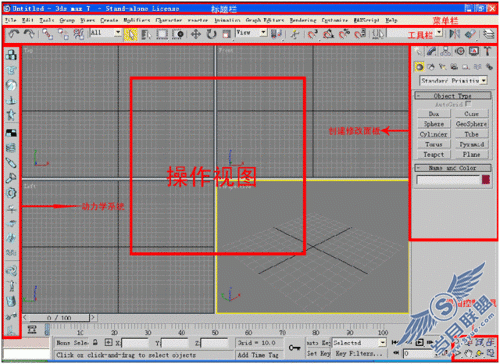The width and height of the screenshot is (500, 364).
Task: Click the Use Pivot Point Center icon
Action: pyautogui.click(x=277, y=34)
